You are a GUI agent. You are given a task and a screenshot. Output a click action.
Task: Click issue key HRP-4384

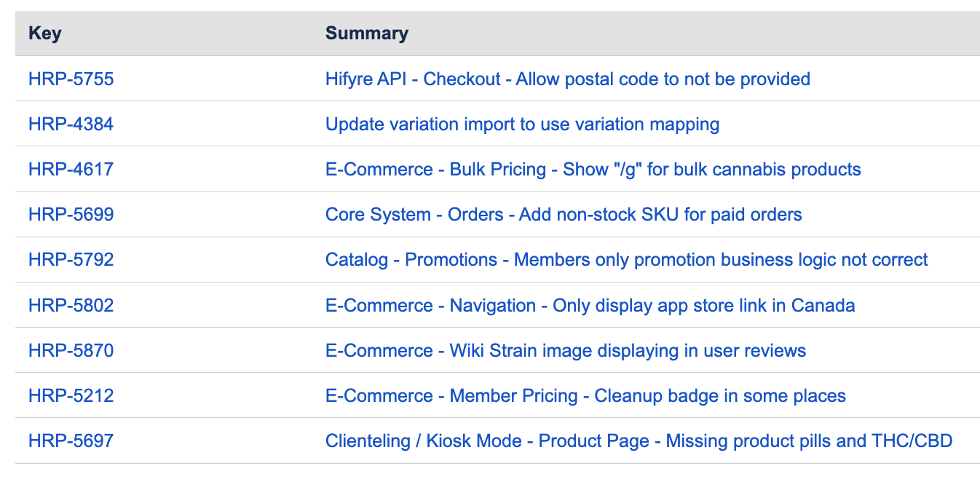point(71,124)
